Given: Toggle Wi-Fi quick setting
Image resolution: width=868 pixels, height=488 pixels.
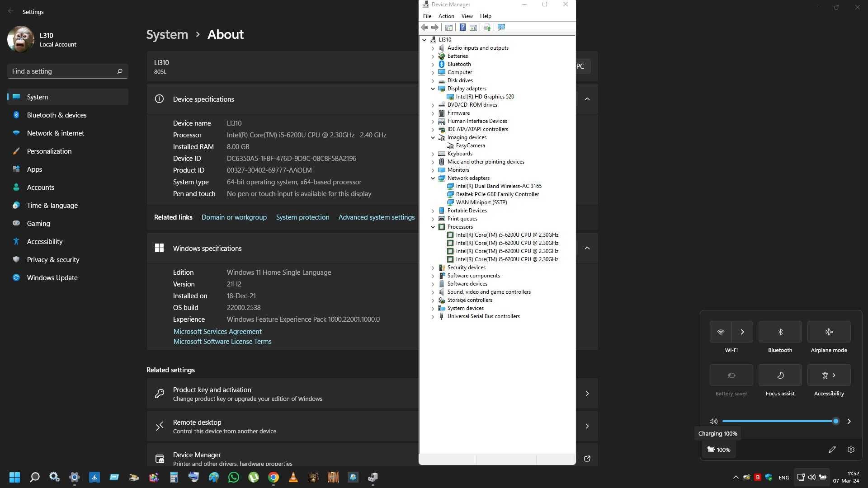Looking at the screenshot, I should pyautogui.click(x=721, y=332).
